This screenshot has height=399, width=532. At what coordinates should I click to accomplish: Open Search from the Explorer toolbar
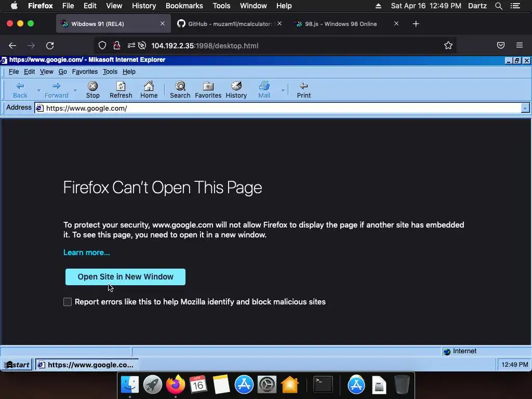coord(180,90)
